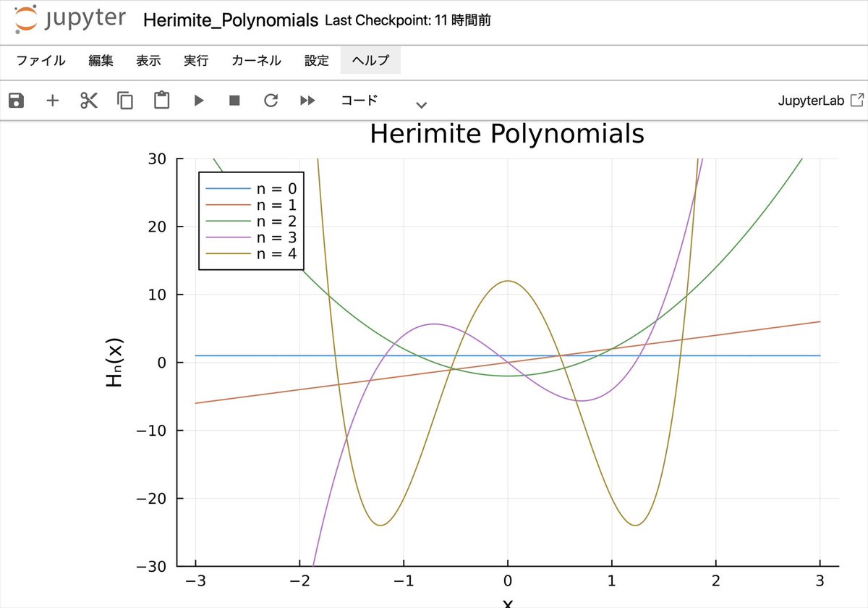This screenshot has height=608, width=868.
Task: Click the Last Checkpoint timestamp text
Action: (x=408, y=20)
